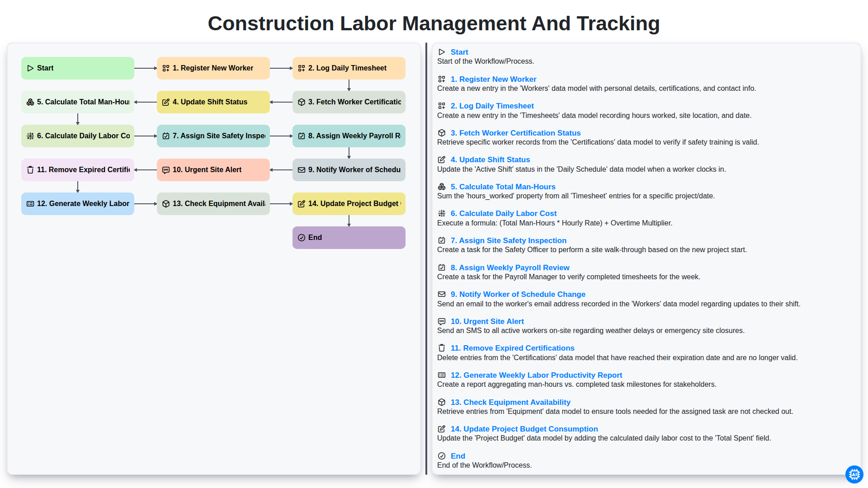Click the edit icon in the Update Shift Status node
The width and height of the screenshot is (868, 488).
(166, 102)
